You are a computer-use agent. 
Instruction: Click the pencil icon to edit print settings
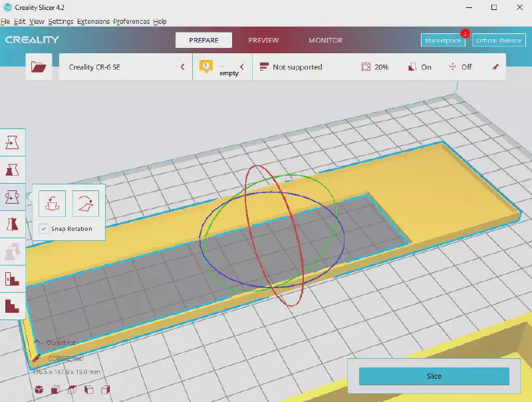click(495, 67)
